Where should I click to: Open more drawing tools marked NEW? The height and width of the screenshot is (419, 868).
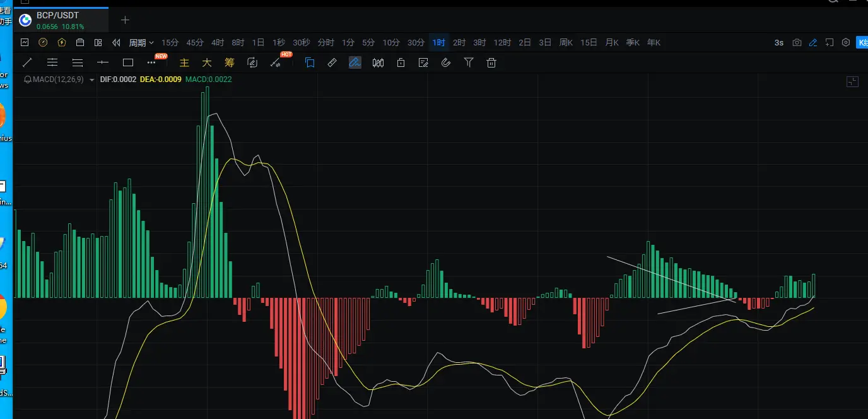pos(151,62)
